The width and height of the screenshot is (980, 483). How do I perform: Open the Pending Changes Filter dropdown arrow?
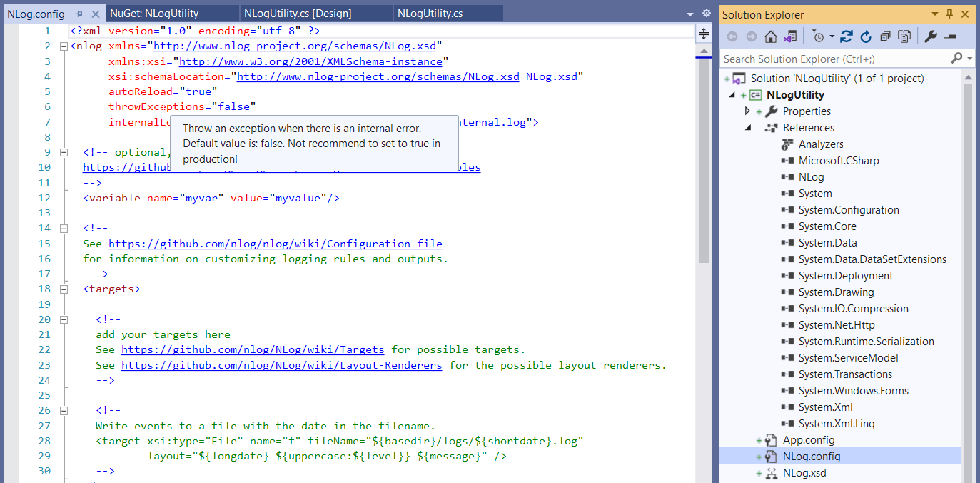point(832,36)
